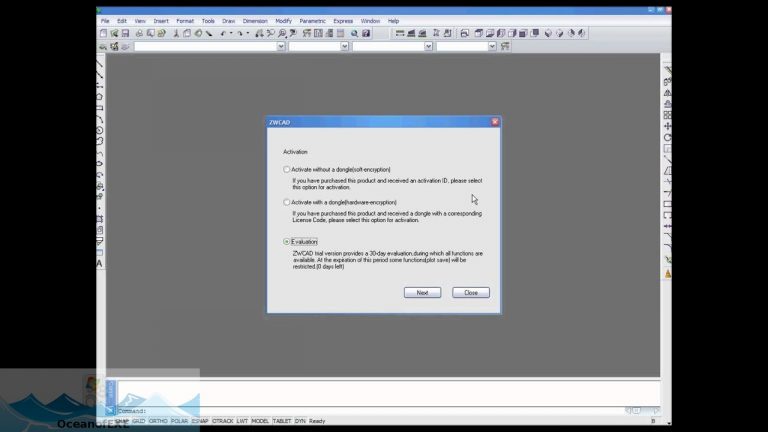Click the Rotate tool in the Modify toolbar
Screen dimensions: 768x432
click(667, 138)
